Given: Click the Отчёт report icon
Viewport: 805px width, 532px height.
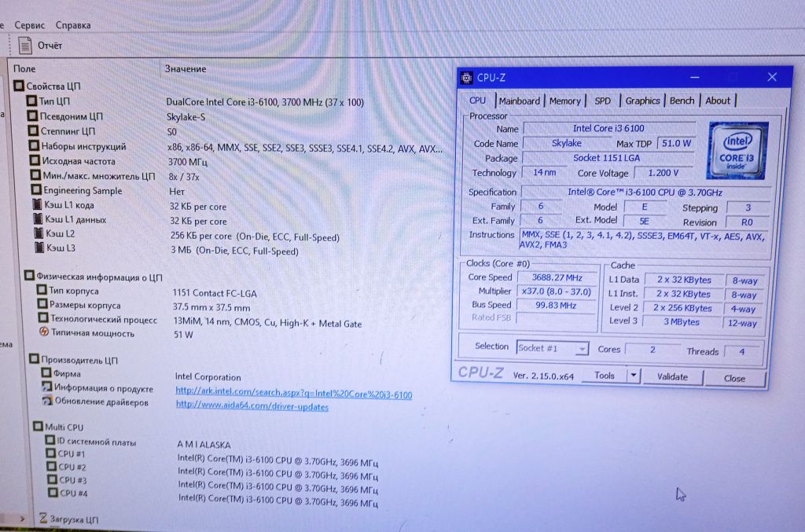Looking at the screenshot, I should [x=25, y=46].
